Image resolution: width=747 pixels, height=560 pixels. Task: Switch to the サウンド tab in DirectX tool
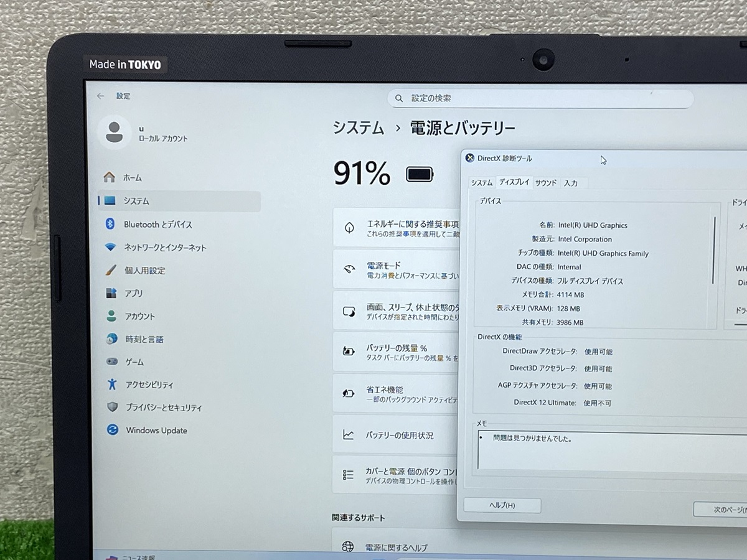pos(546,183)
